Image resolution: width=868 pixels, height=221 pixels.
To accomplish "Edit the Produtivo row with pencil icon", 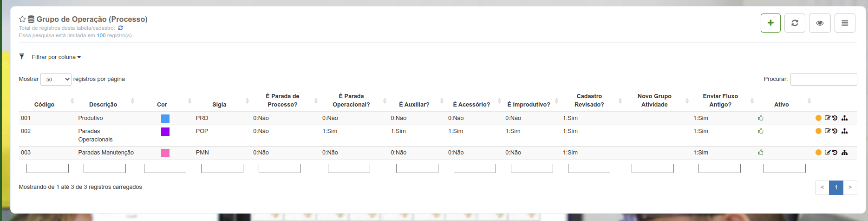I will pyautogui.click(x=827, y=118).
